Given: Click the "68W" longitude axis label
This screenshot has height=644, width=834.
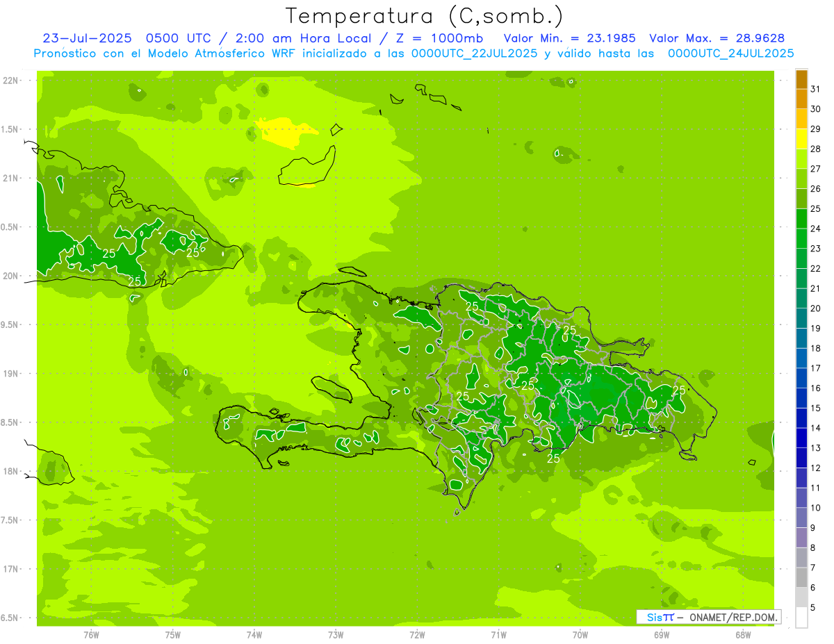Looking at the screenshot, I should pos(742,634).
